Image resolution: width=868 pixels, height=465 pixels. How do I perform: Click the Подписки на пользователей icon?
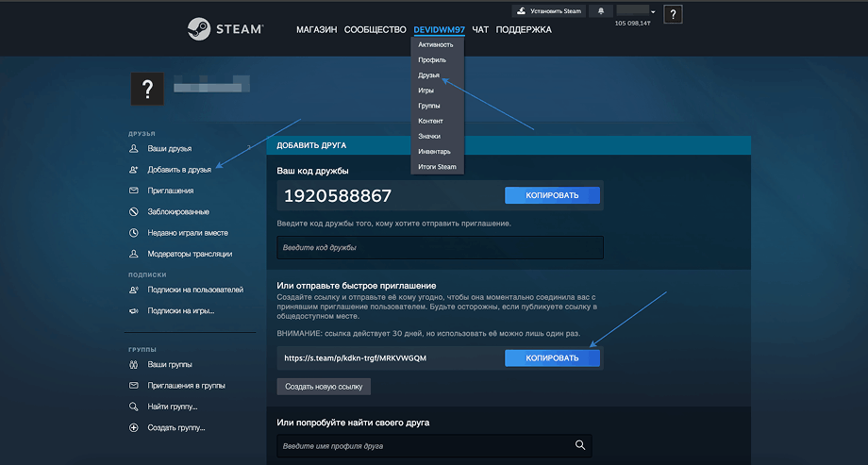(x=133, y=290)
